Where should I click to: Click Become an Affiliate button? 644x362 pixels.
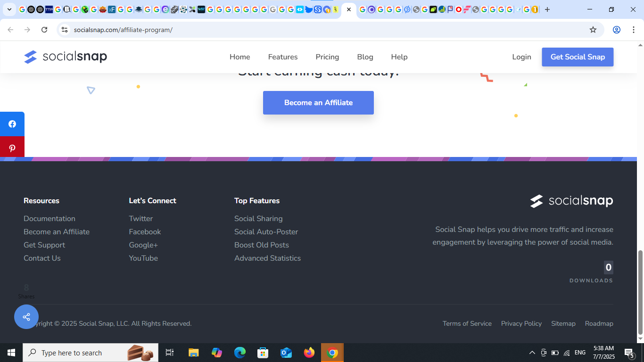tap(318, 103)
